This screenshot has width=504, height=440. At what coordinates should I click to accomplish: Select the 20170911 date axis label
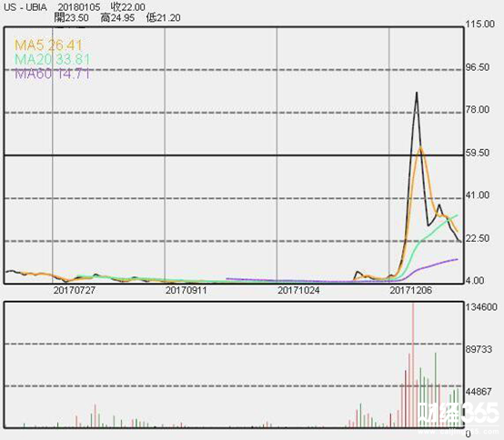click(186, 290)
